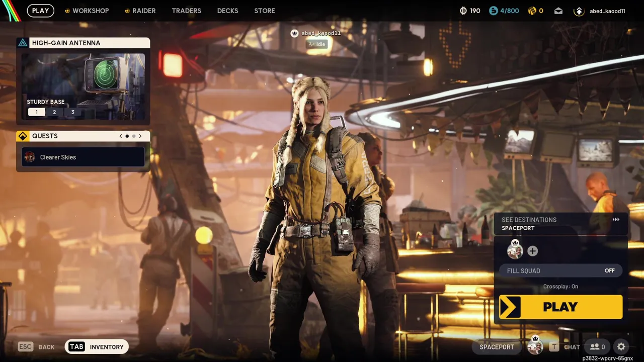Image resolution: width=644 pixels, height=362 pixels.
Task: Click the SPACEPORT label in the bottom bar
Action: point(497,347)
